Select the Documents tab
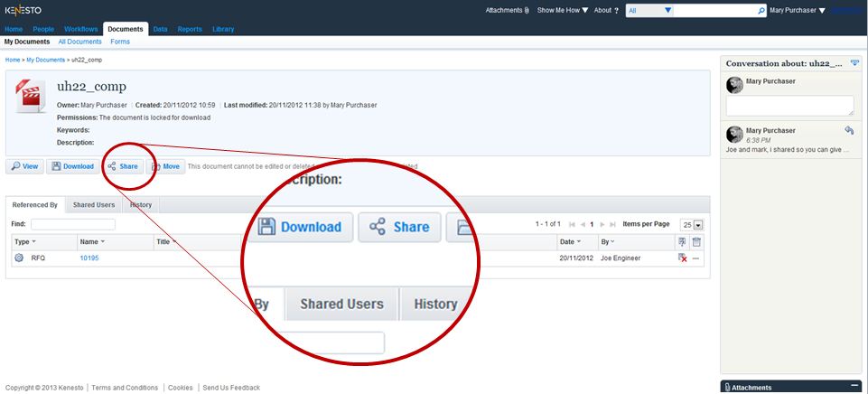 pos(126,29)
